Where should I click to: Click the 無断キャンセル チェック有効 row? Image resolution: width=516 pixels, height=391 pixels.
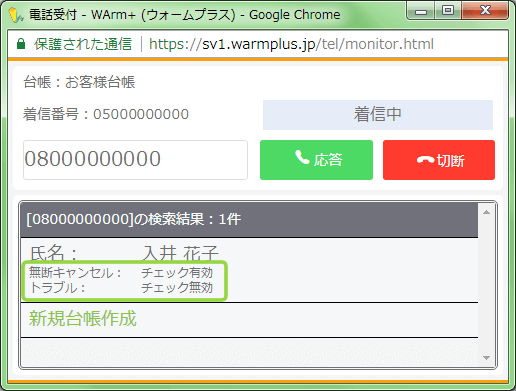point(121,273)
